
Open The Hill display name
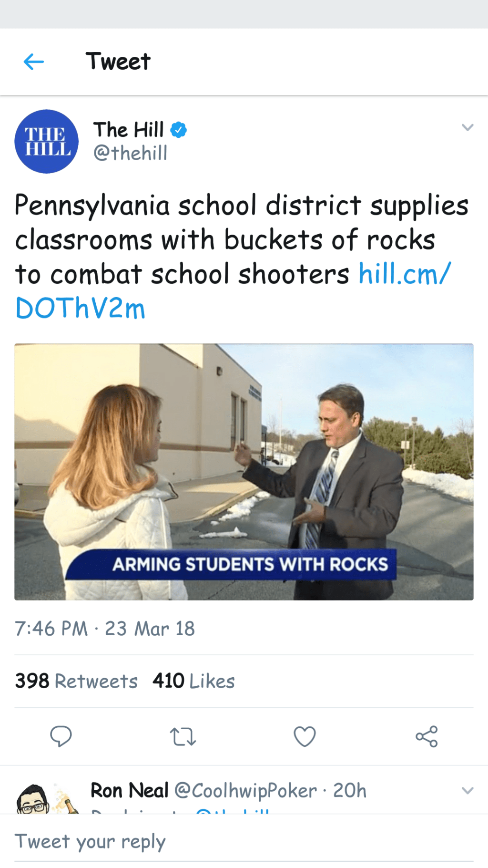[129, 130]
